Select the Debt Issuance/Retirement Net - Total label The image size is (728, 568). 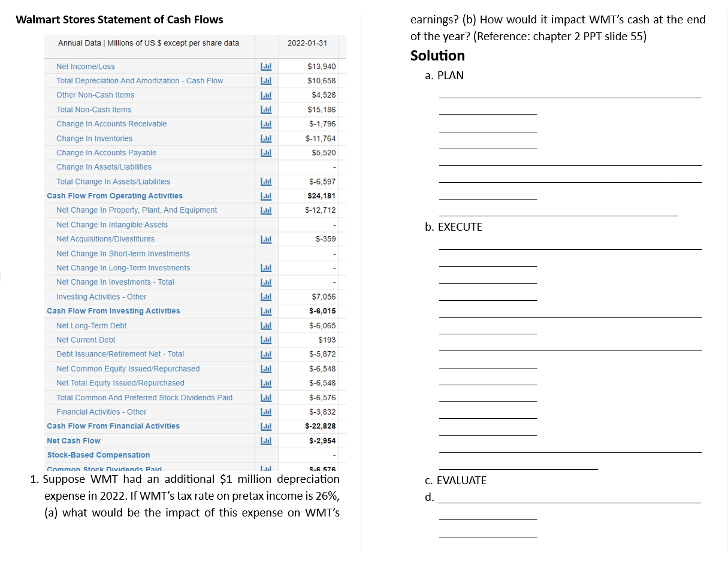[120, 354]
